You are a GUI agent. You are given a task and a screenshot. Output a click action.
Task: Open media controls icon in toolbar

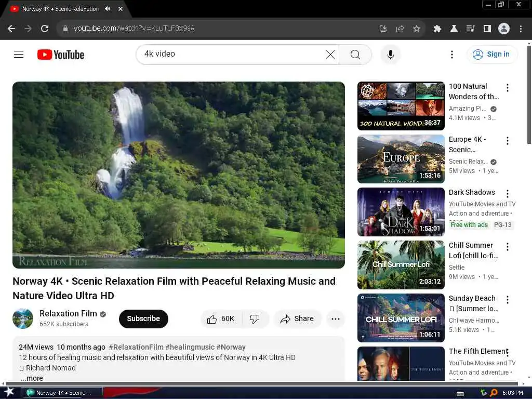470,29
